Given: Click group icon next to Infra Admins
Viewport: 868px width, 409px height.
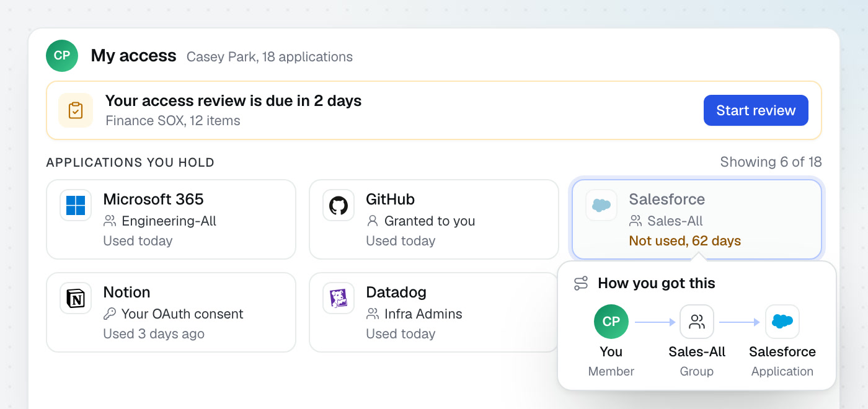Looking at the screenshot, I should 373,314.
